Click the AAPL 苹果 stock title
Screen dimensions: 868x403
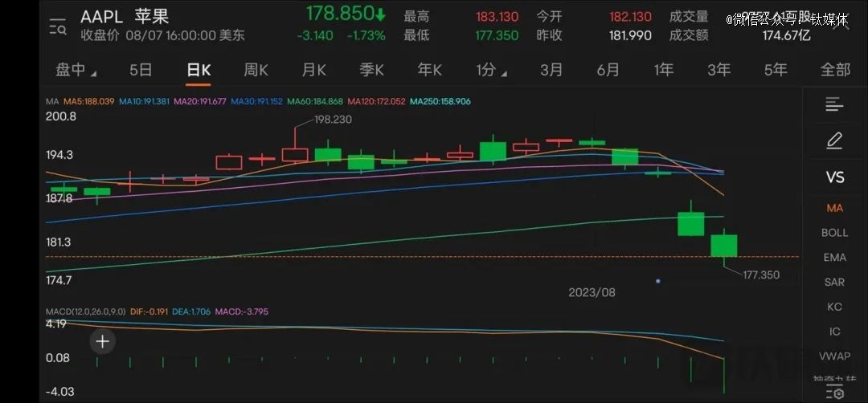(x=125, y=17)
